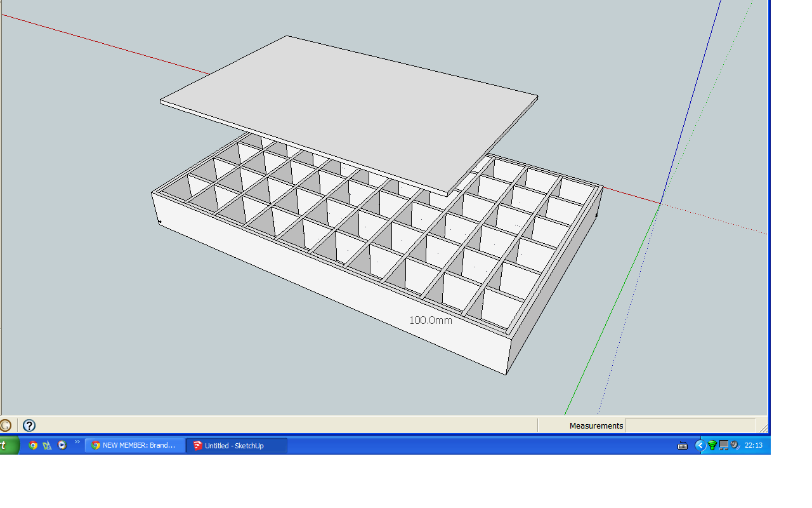Open the on-screen keyboard tray icon
This screenshot has height=508, width=812.
(x=683, y=446)
